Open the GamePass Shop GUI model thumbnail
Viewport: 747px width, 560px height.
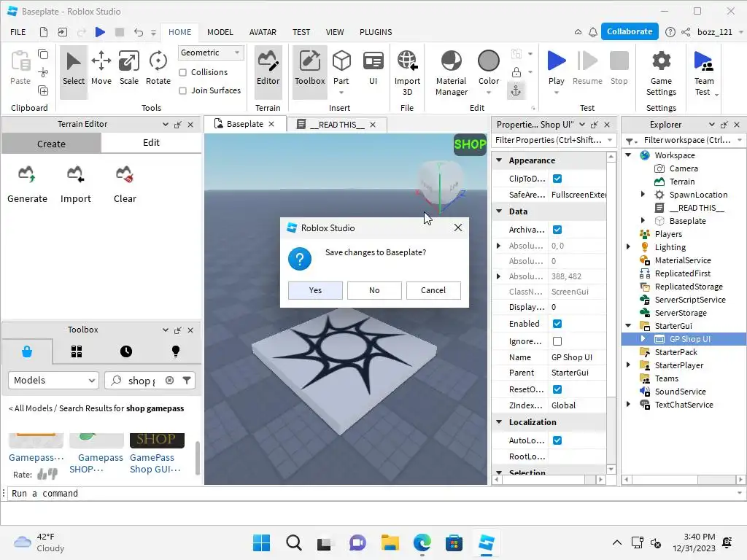[x=157, y=440]
